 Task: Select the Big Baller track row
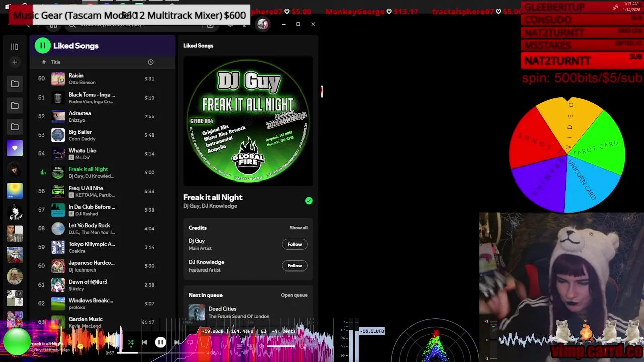pos(102,135)
